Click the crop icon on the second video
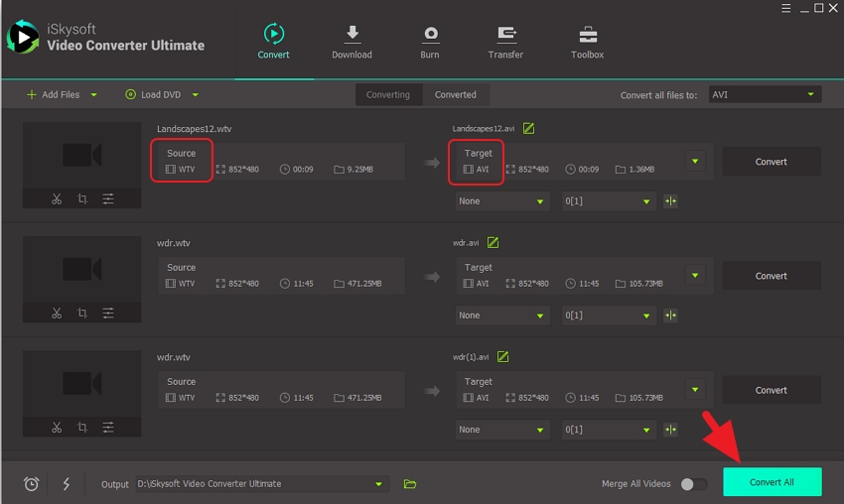The height and width of the screenshot is (504, 844). pyautogui.click(x=82, y=314)
